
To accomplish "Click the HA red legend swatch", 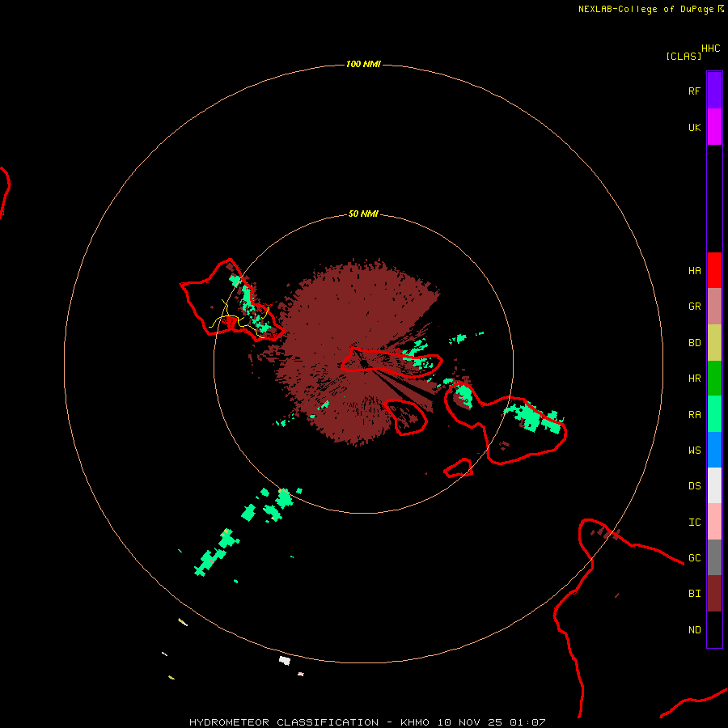I will coord(714,270).
